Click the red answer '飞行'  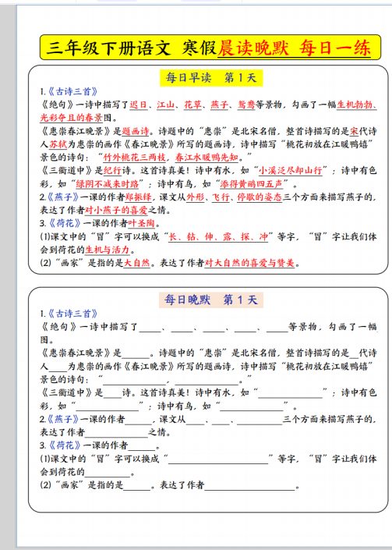pyautogui.click(x=221, y=197)
